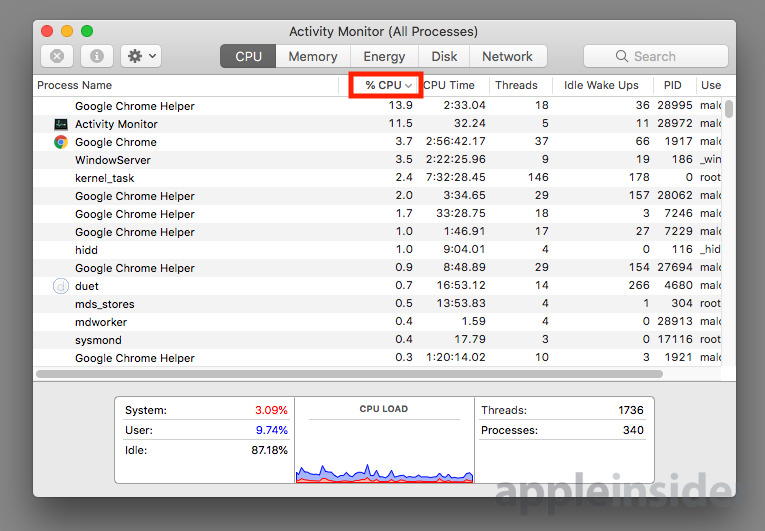Select the Activity Monitor process row
The height and width of the screenshot is (531, 765).
[x=378, y=124]
